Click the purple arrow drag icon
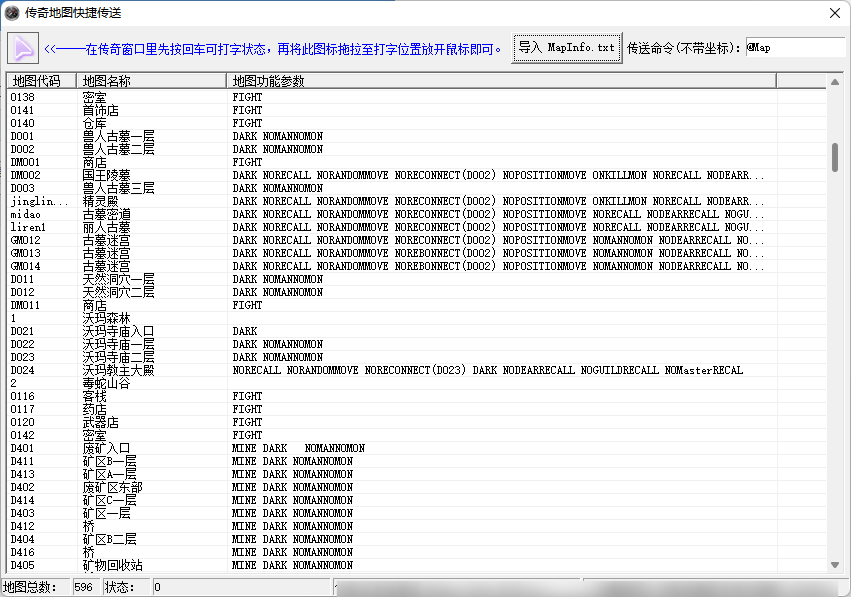This screenshot has height=597, width=851. point(23,47)
